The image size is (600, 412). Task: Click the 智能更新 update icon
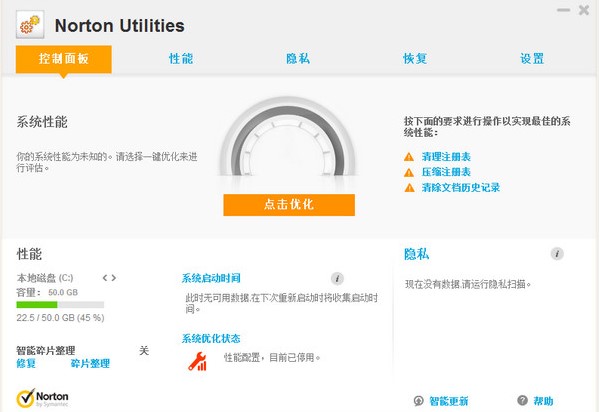coord(419,401)
